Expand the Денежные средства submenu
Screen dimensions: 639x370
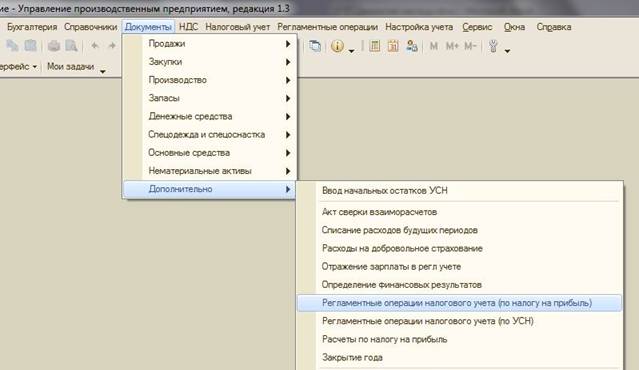tap(210, 116)
